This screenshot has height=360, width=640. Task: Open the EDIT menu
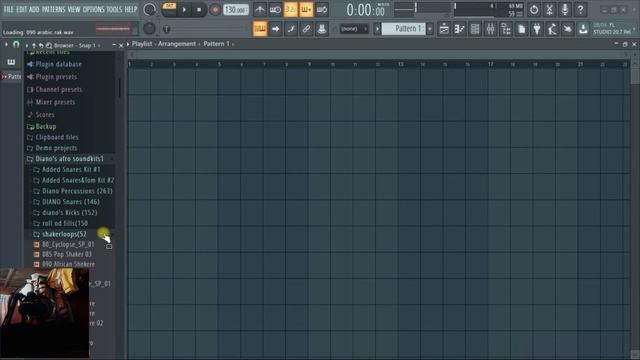(x=21, y=9)
